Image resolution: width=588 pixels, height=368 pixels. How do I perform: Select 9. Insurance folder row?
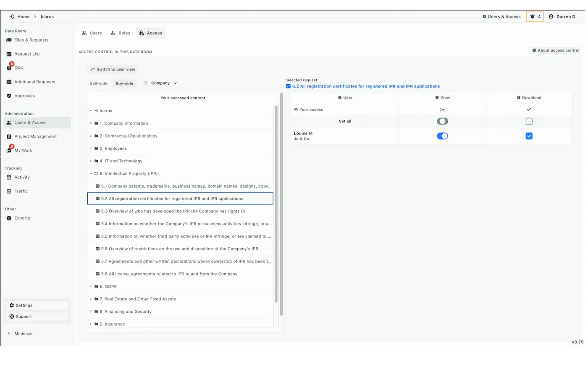tap(180, 324)
